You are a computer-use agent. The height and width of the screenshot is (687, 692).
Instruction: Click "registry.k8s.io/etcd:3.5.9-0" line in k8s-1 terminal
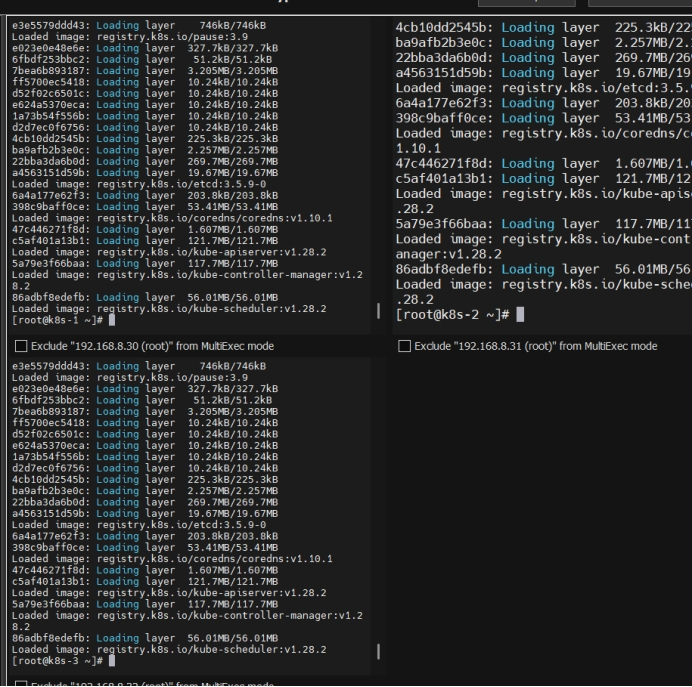139,184
